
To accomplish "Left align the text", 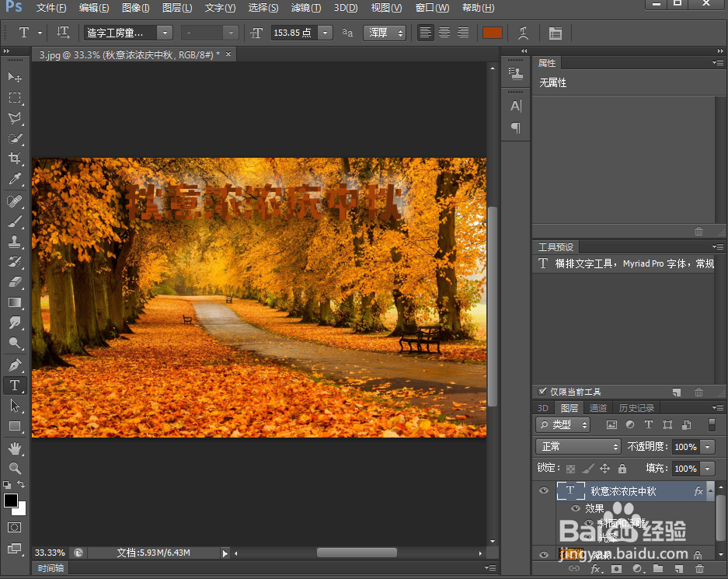I will (x=425, y=33).
